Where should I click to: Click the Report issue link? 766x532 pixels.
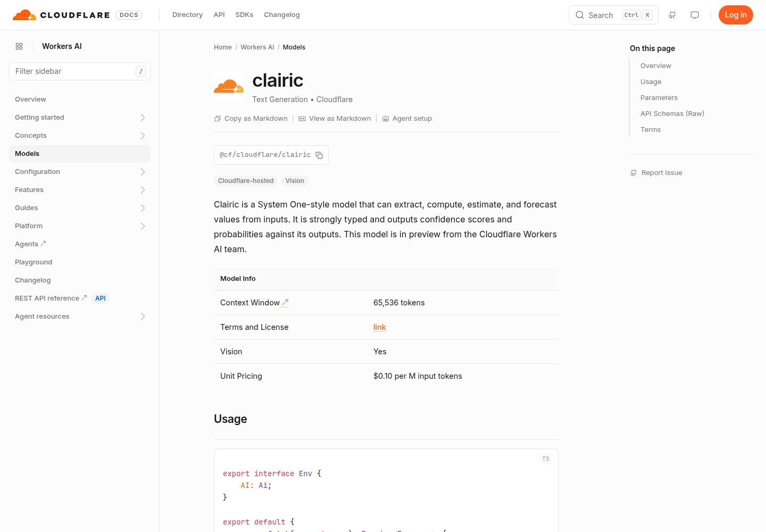pos(656,173)
